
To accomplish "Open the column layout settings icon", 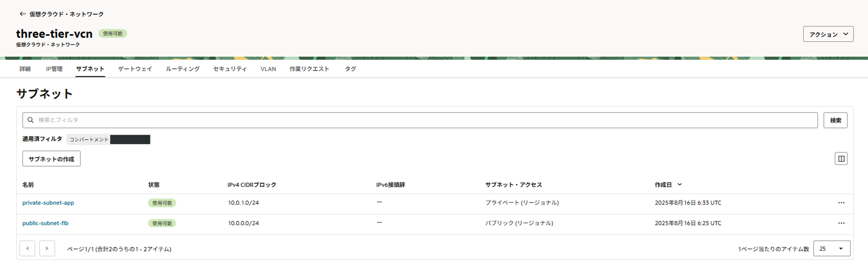I will (841, 159).
